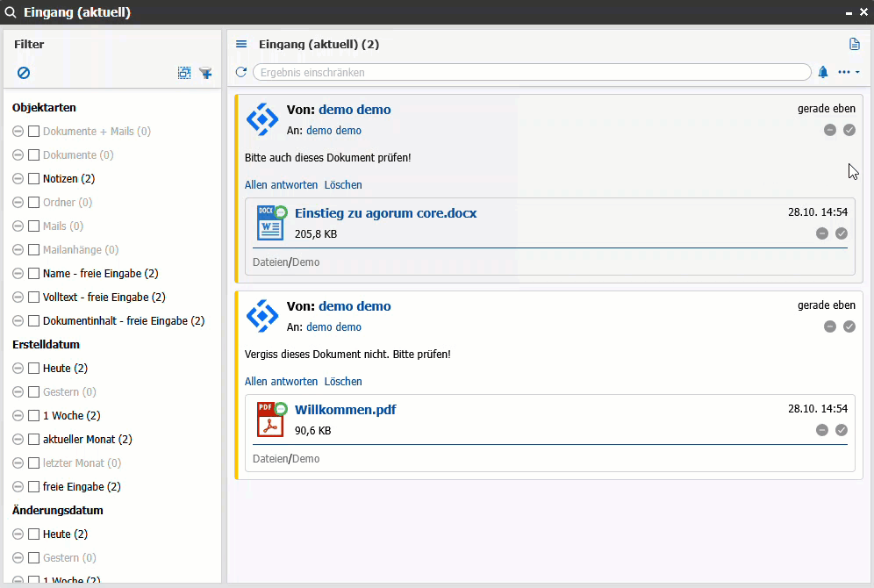Click the filter funnel add icon
Image resolution: width=874 pixels, height=588 pixels.
tap(205, 73)
